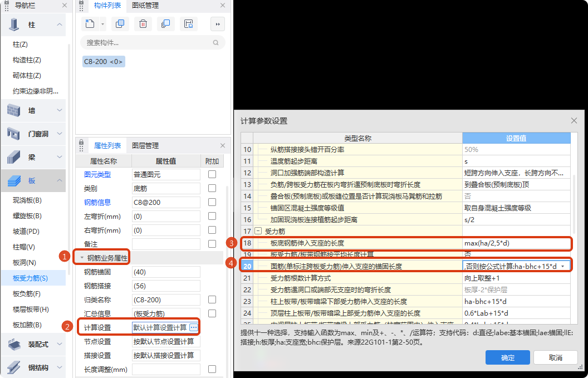The height and width of the screenshot is (378, 588).
Task: Click the red trash delete icon
Action: click(143, 24)
